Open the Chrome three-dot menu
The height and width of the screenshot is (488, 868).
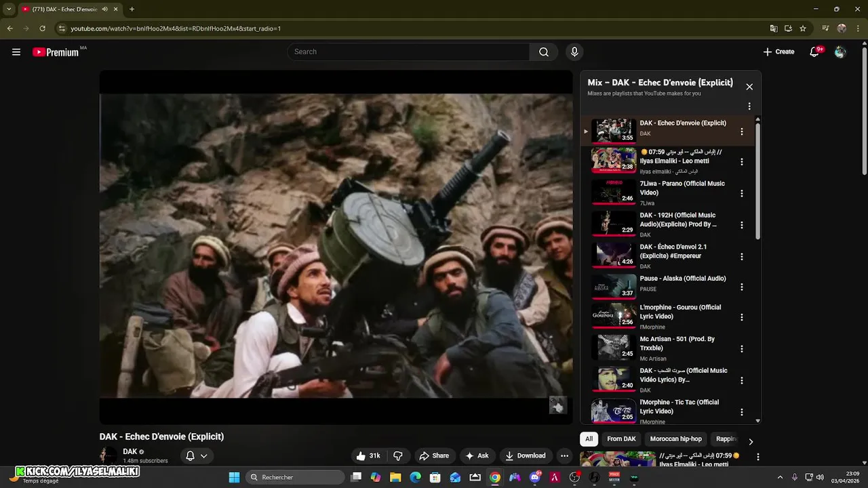pos(858,28)
